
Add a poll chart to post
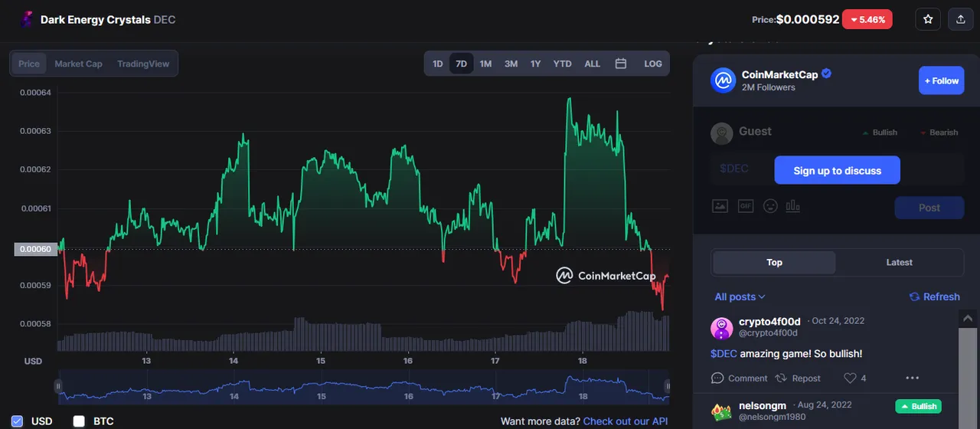pos(793,205)
